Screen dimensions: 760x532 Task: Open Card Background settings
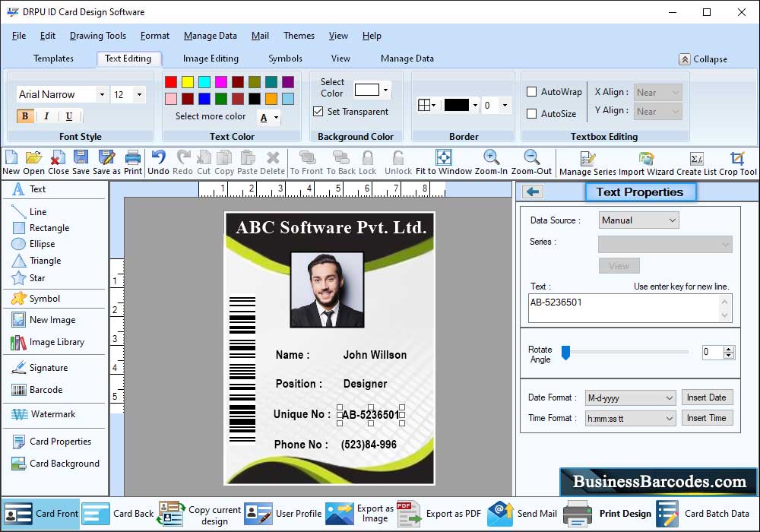[x=55, y=464]
